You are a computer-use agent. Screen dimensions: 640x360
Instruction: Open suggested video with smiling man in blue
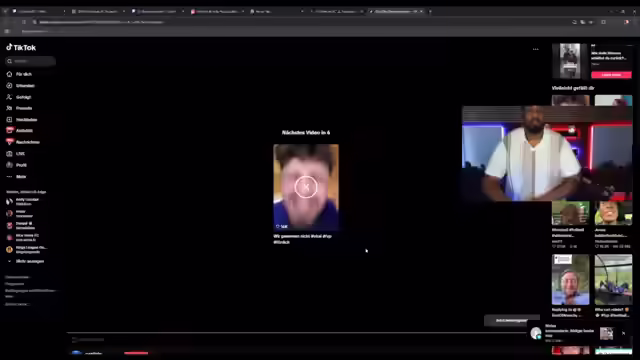(x=571, y=280)
